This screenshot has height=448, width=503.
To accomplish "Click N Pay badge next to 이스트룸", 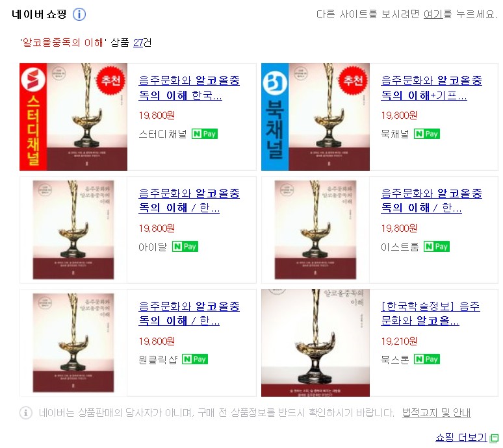I will (x=437, y=247).
